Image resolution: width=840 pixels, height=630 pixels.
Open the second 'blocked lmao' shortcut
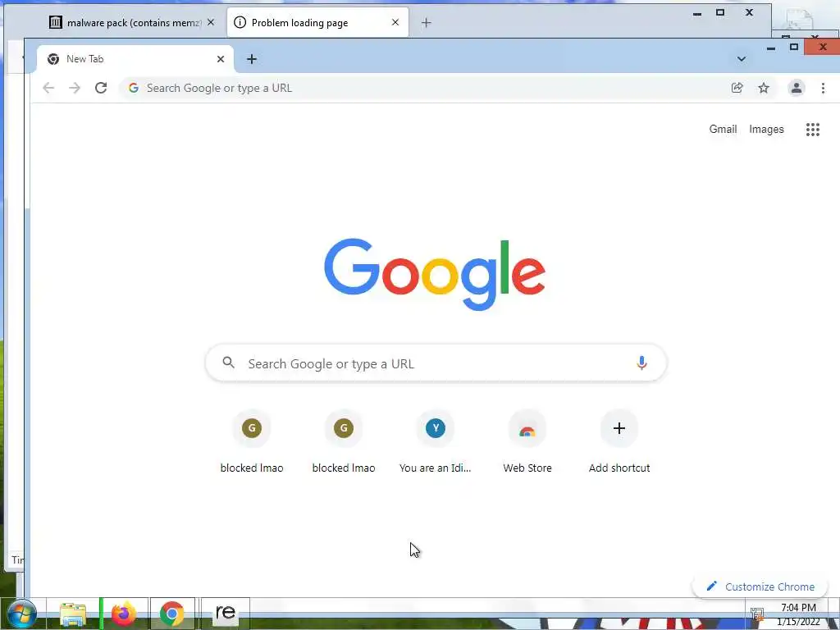tap(344, 444)
